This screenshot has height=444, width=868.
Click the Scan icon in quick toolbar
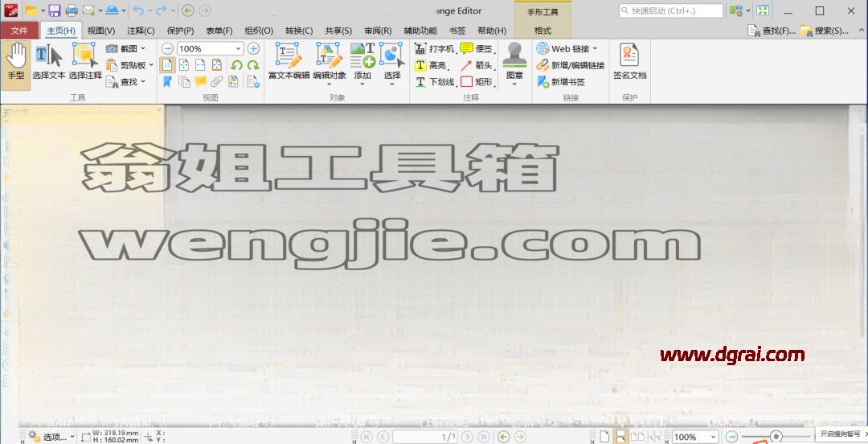[112, 10]
